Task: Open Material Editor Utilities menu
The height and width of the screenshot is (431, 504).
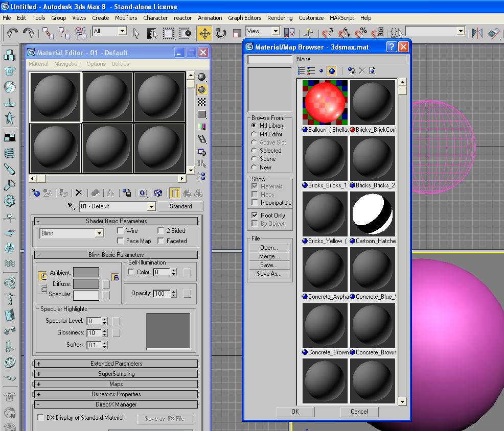Action: [x=120, y=64]
